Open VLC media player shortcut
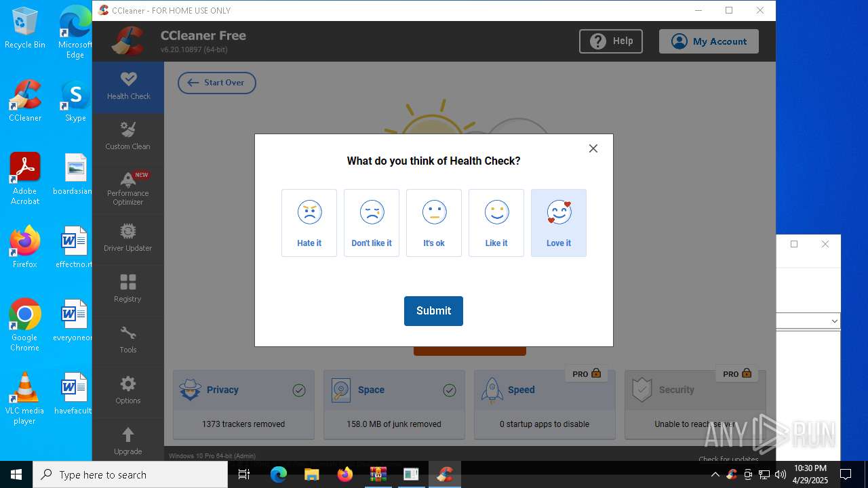 [25, 399]
